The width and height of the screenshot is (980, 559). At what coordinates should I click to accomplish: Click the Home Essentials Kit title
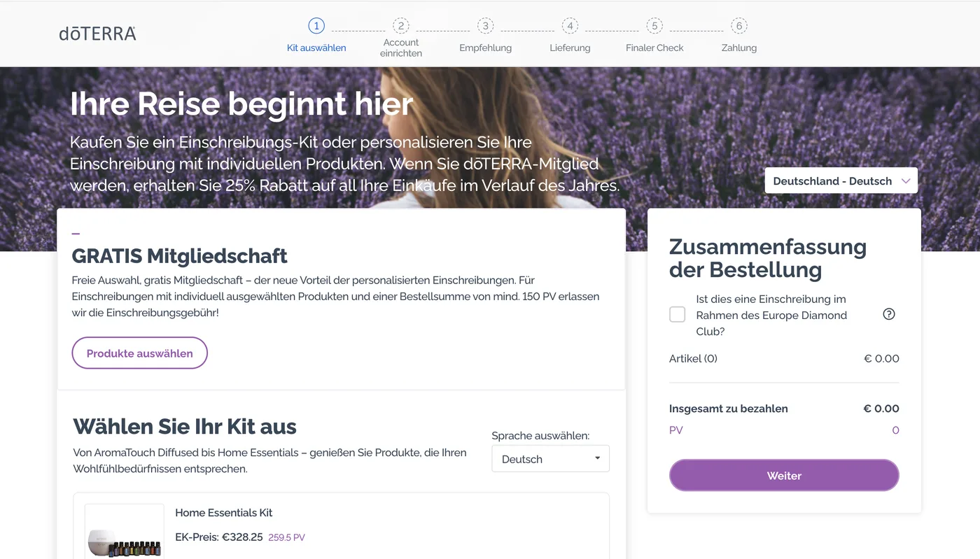tap(224, 513)
